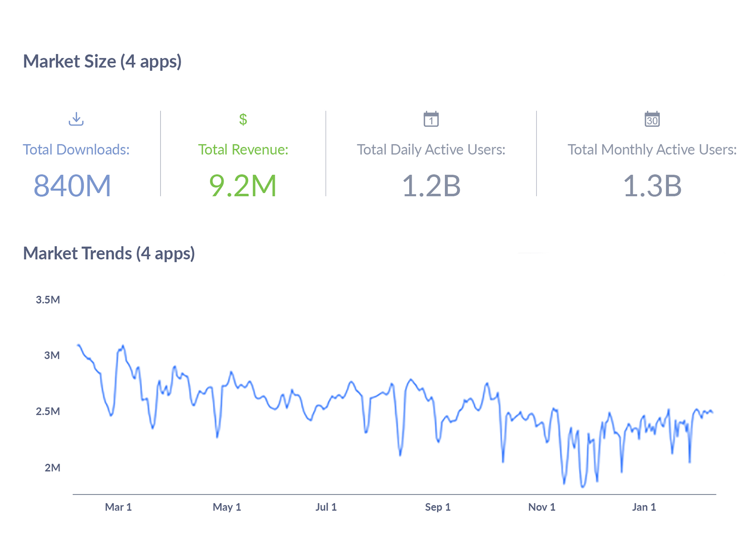Click the Nov 1 x-axis label
This screenshot has width=756, height=543.
pyautogui.click(x=542, y=507)
